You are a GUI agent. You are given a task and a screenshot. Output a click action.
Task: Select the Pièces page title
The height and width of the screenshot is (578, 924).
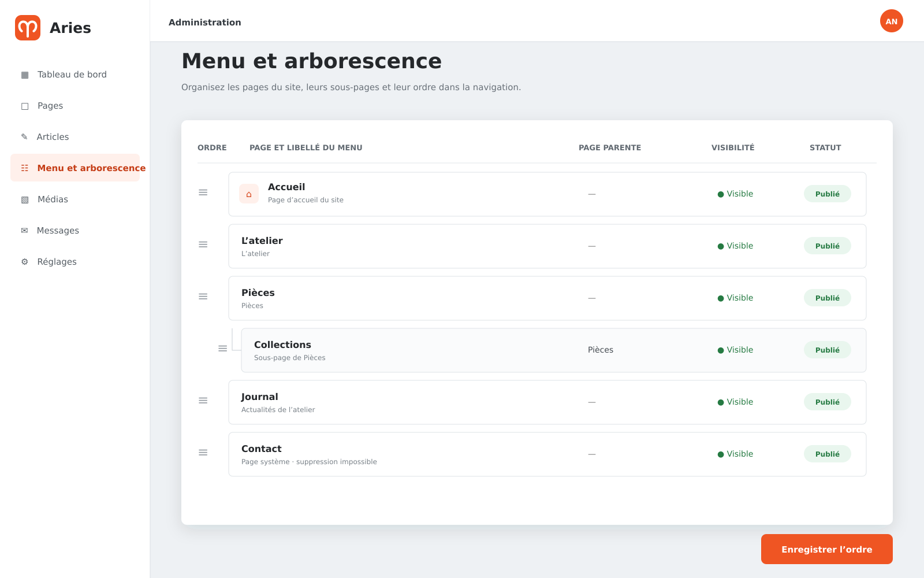click(x=258, y=293)
